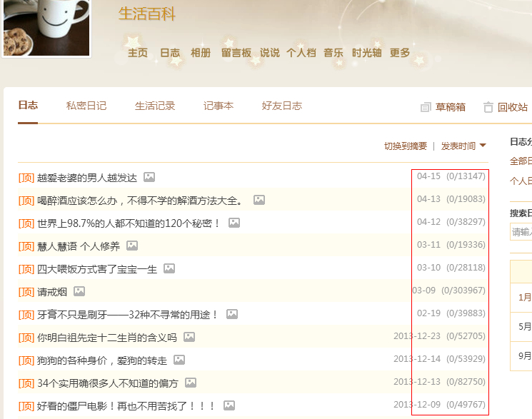Open post 慧人慧语 个人修养
Screen dimensions: 532x419
pyautogui.click(x=79, y=246)
